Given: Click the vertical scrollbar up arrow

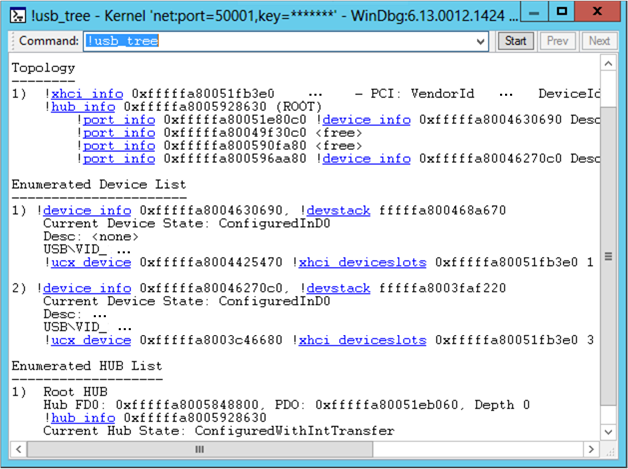Looking at the screenshot, I should tap(608, 64).
